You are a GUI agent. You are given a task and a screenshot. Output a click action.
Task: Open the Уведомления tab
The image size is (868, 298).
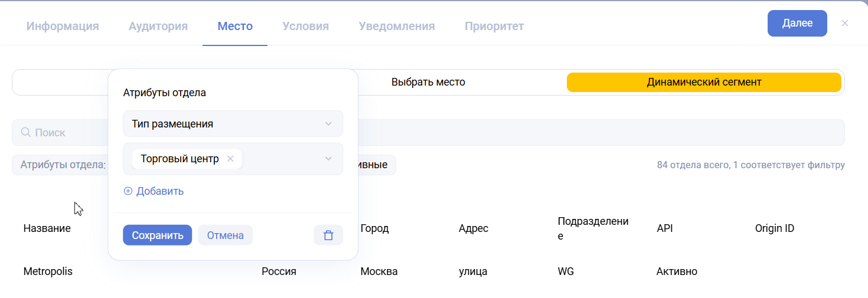point(397,26)
